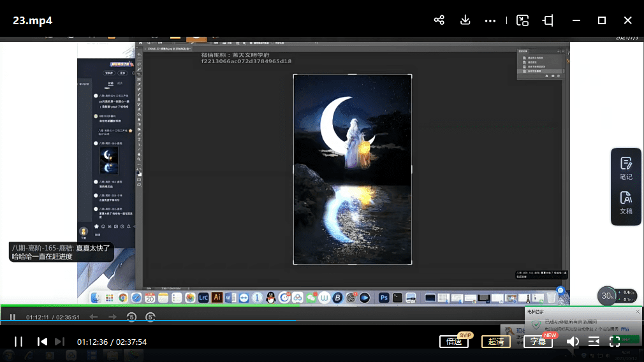Turn on subtitles with 字幕 button
644x362 pixels.
pyautogui.click(x=538, y=342)
